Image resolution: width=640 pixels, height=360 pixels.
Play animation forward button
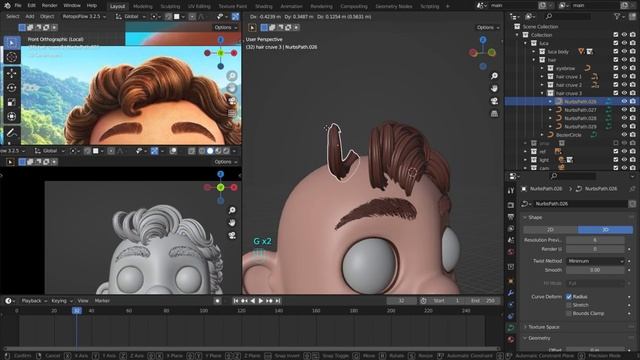(261, 301)
